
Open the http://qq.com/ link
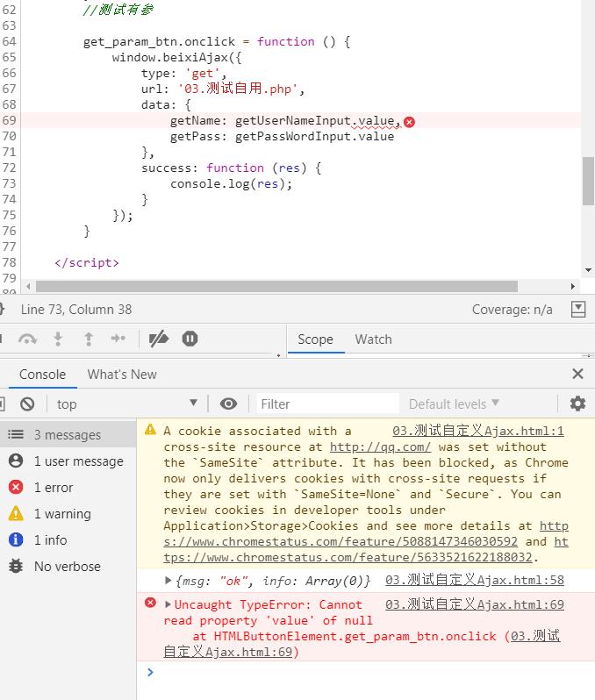point(380,446)
